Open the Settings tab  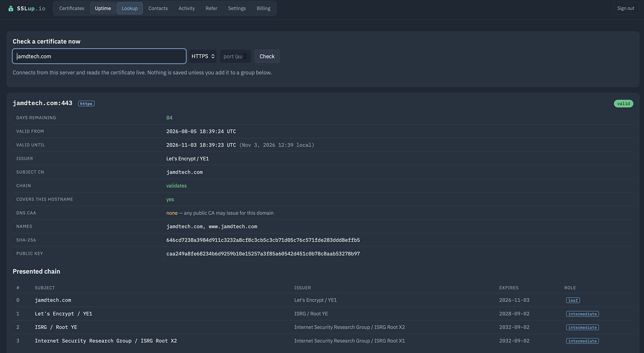pyautogui.click(x=237, y=8)
